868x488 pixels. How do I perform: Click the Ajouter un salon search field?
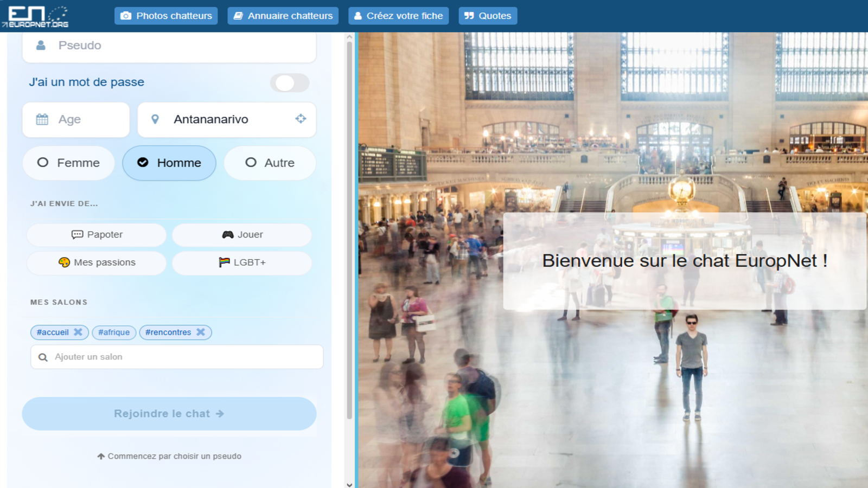pyautogui.click(x=177, y=357)
